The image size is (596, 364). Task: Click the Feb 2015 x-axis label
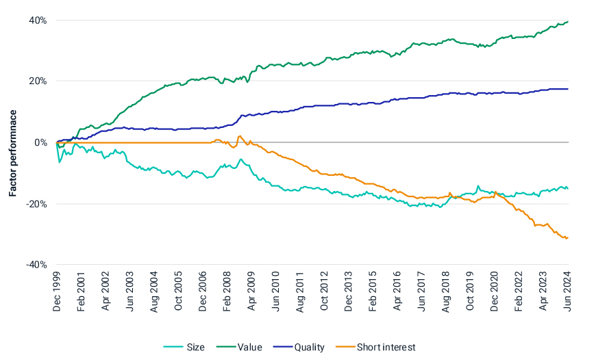(x=373, y=291)
